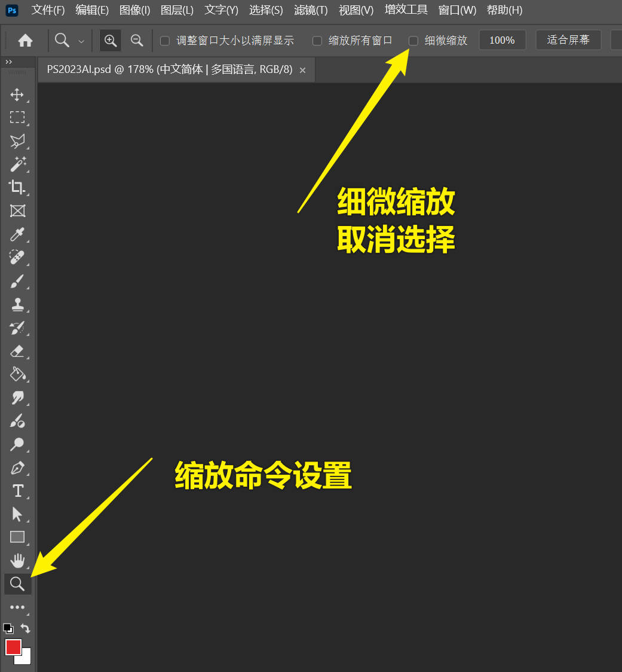The width and height of the screenshot is (622, 672).
Task: Open red foreground color picker
Action: click(13, 646)
